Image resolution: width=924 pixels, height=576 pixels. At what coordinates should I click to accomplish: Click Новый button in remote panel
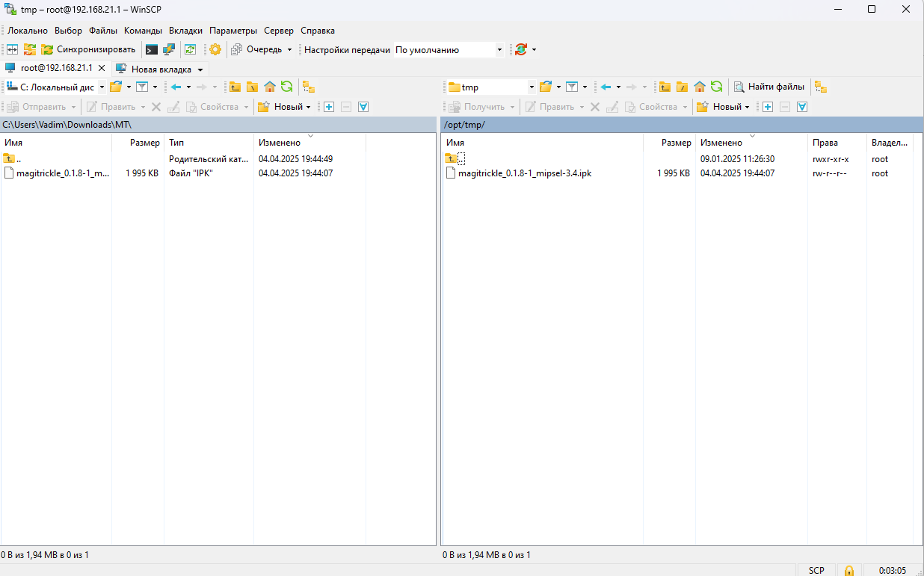point(718,107)
